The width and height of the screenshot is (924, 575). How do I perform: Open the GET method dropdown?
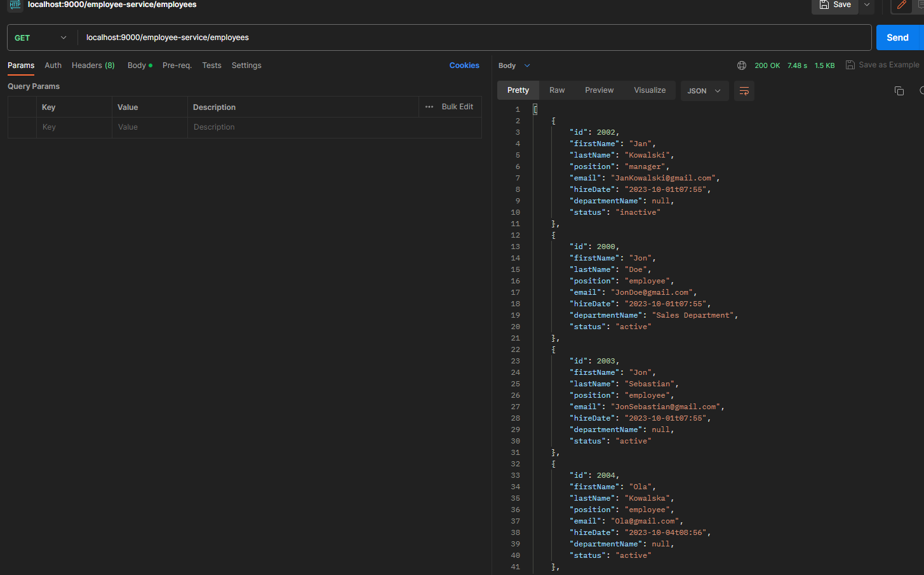40,37
